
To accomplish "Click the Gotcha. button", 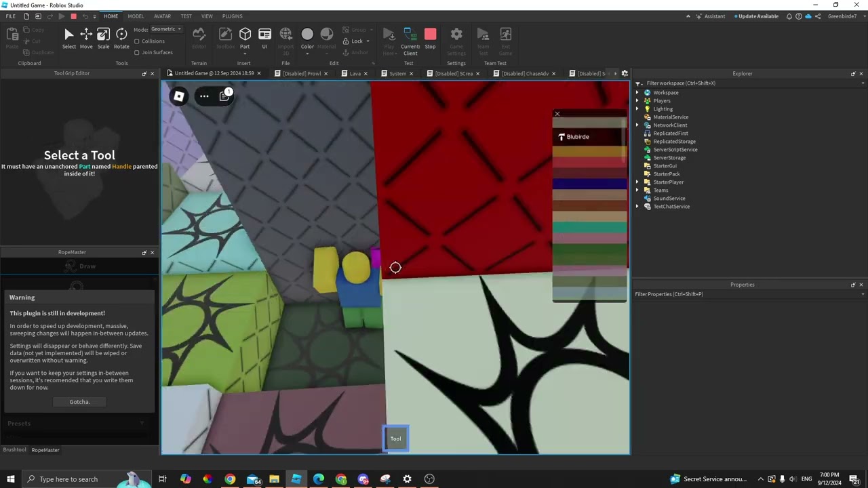I will (x=79, y=402).
